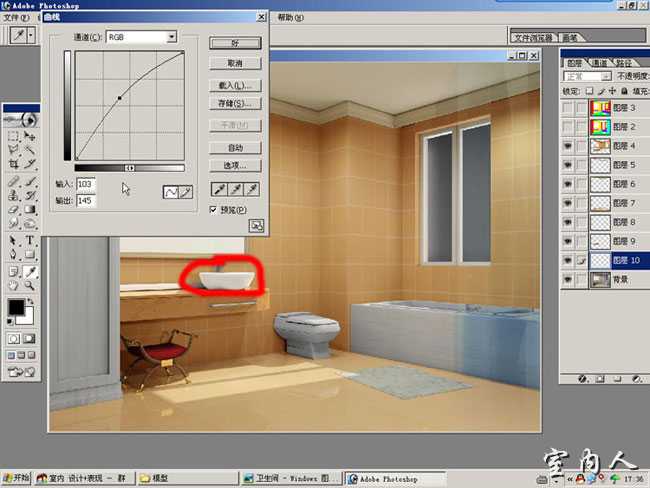Select the Crop tool
Viewport: 650px width, 488px height.
(x=13, y=164)
